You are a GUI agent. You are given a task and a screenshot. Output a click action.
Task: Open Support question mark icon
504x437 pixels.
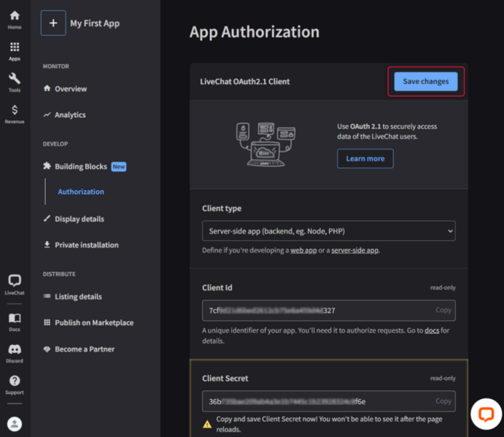pyautogui.click(x=15, y=384)
